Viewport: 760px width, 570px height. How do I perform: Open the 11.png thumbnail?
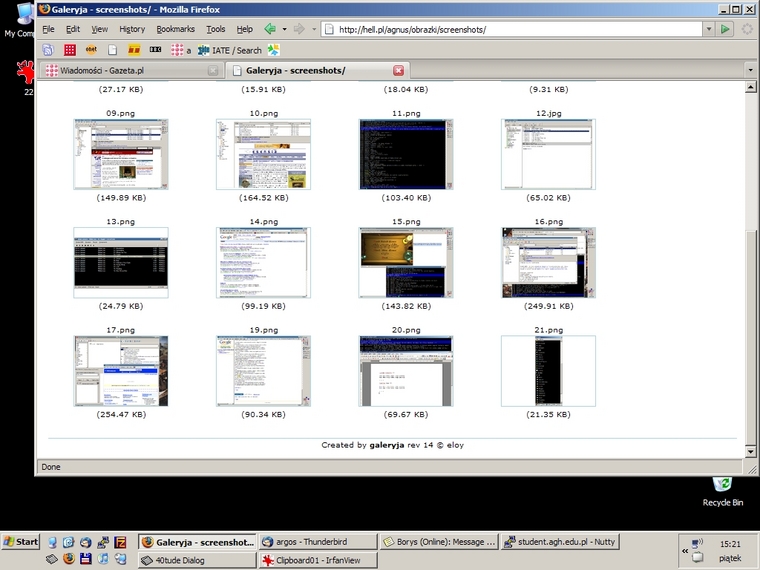(x=406, y=154)
